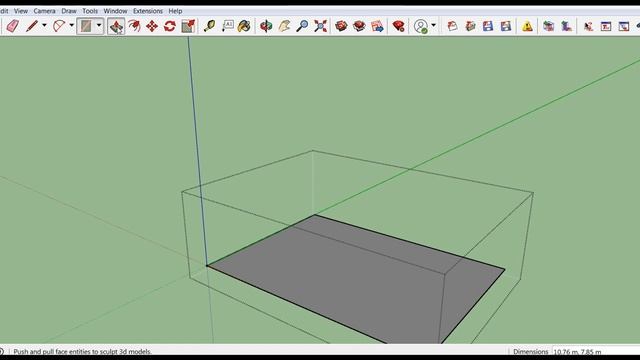Select the Zoom magnifier tool
This screenshot has height=360, width=640.
302,26
